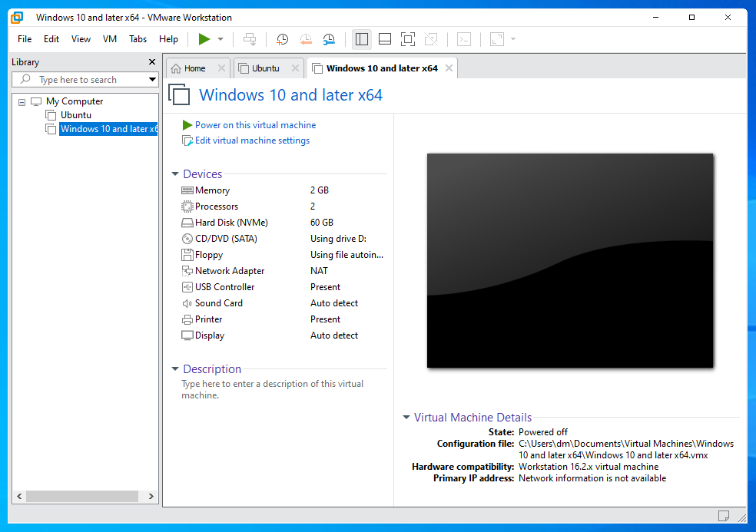This screenshot has width=756, height=532.
Task: Click the Unity mode toolbar icon
Action: [x=431, y=39]
